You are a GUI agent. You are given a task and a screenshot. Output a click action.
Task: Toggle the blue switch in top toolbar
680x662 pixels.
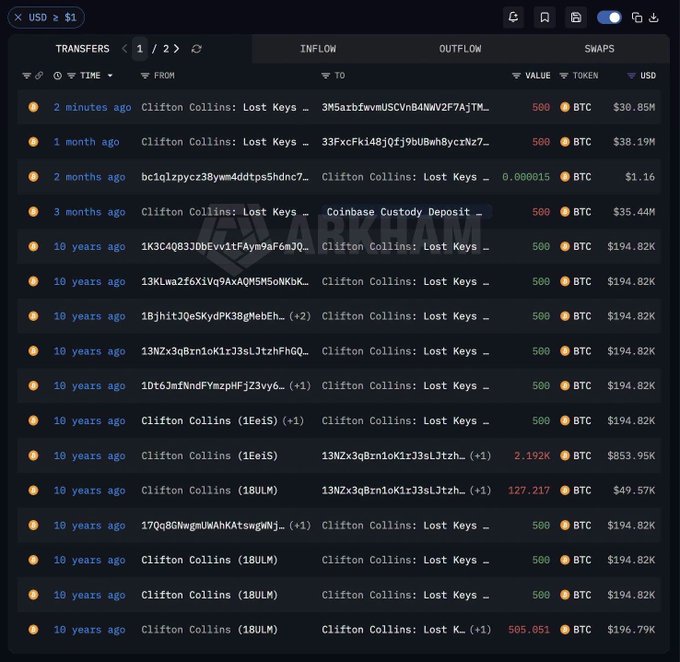609,17
